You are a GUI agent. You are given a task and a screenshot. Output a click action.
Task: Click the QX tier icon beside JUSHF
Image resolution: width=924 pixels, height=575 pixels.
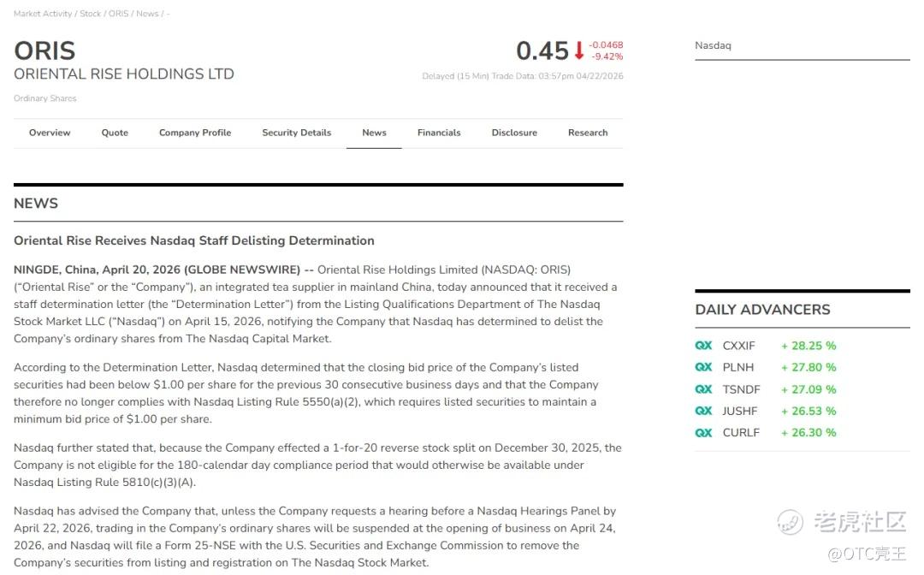coord(703,411)
